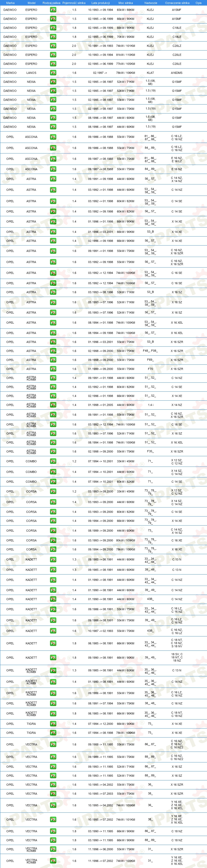Select the F70 body cell
The height and width of the screenshot is (868, 207).
click(x=150, y=369)
